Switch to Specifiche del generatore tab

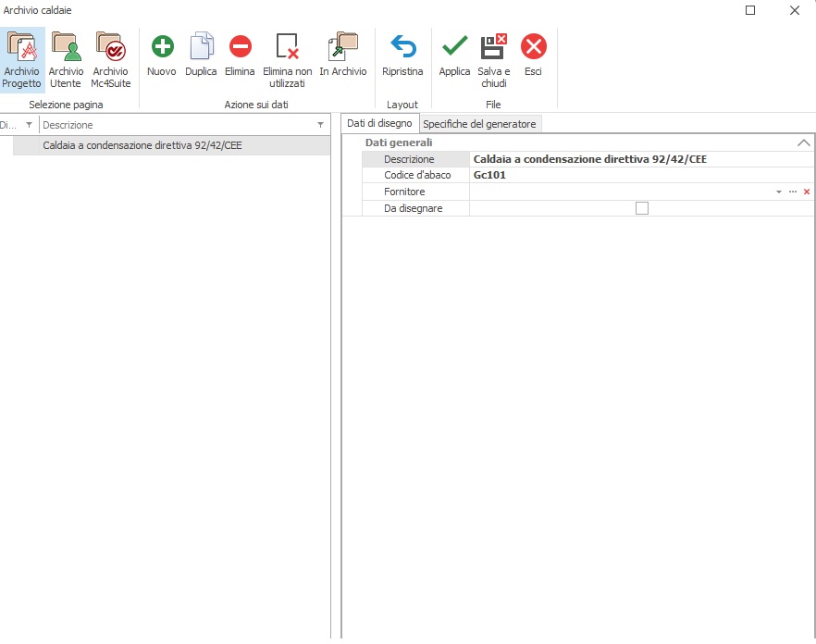(479, 124)
